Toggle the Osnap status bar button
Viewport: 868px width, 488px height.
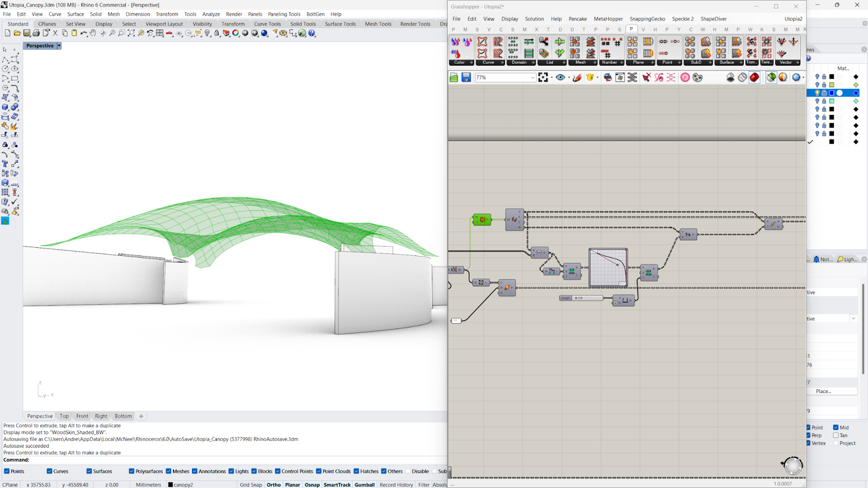312,485
